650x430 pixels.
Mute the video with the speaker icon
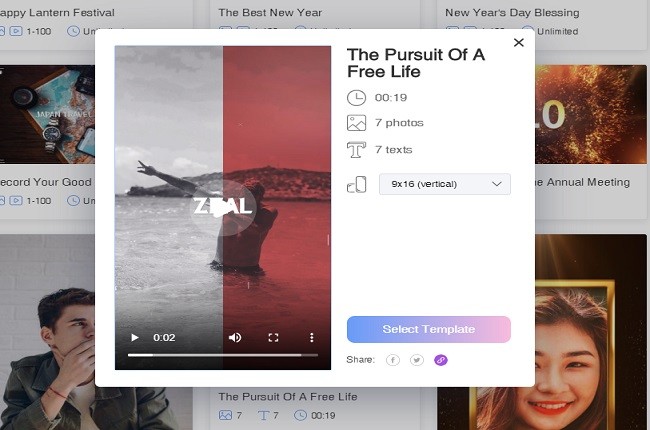pos(235,338)
